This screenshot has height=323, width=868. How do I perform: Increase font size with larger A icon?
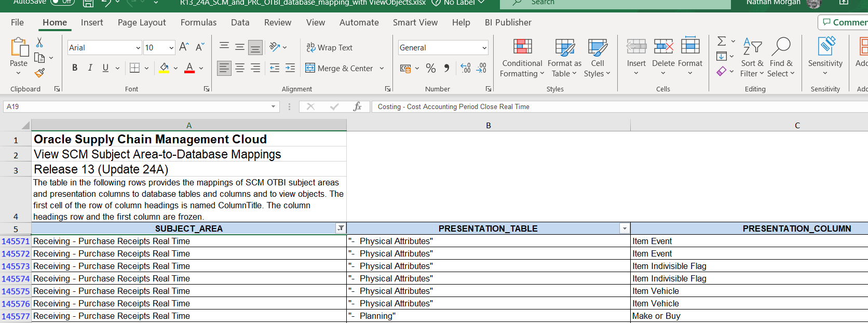pos(184,47)
